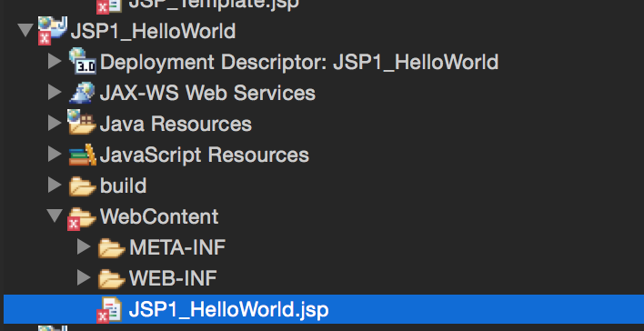The image size is (644, 331).
Task: Select JAX-WS Web Services entry
Action: (x=207, y=93)
